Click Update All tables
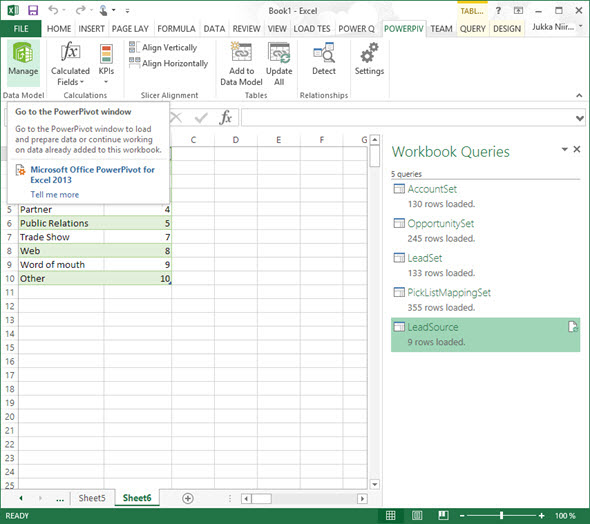The height and width of the screenshot is (524, 590). pos(279,64)
